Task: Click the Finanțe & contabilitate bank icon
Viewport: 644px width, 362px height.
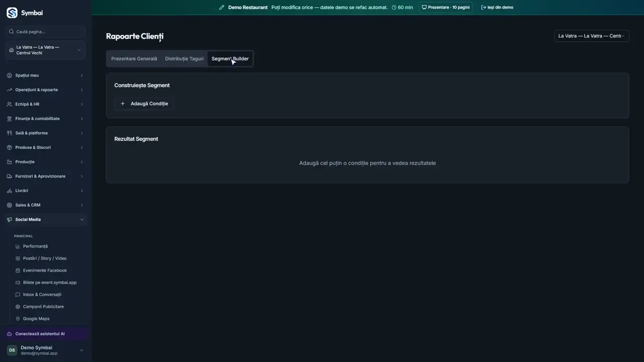Action: point(10,119)
